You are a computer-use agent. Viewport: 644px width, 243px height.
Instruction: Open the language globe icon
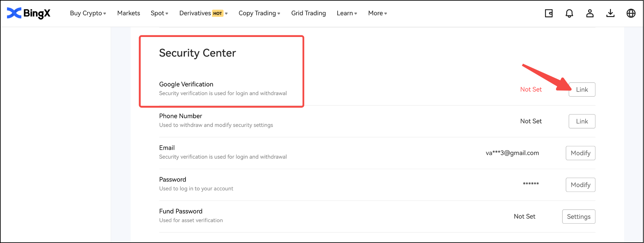click(x=631, y=13)
